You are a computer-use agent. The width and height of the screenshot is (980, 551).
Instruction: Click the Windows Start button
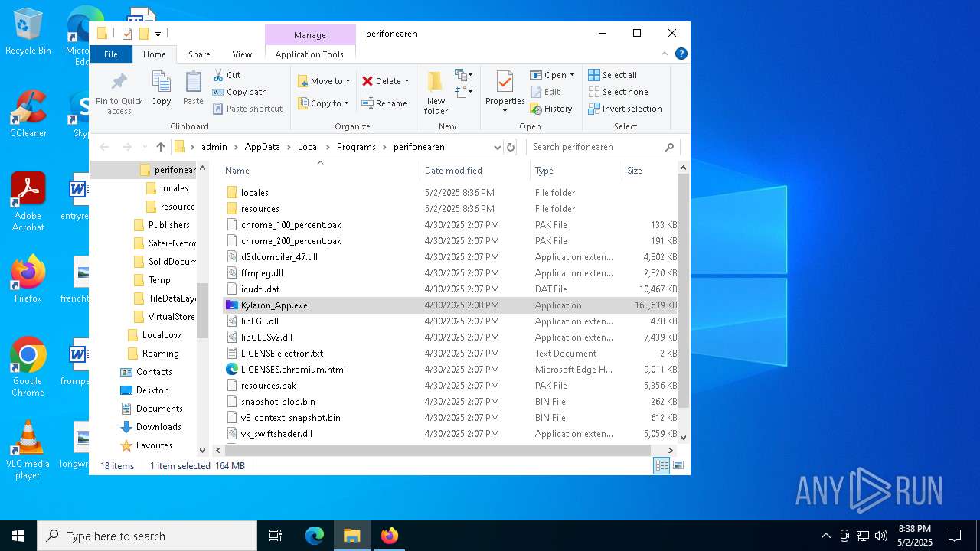(18, 536)
